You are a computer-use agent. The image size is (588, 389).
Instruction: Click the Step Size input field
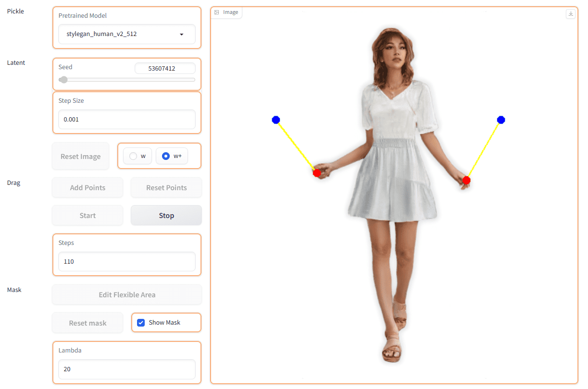[x=127, y=120]
